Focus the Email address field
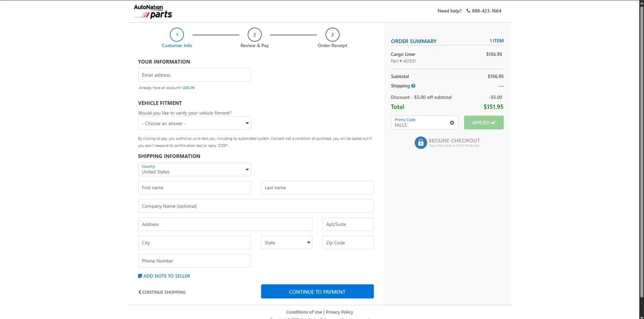 [194, 75]
